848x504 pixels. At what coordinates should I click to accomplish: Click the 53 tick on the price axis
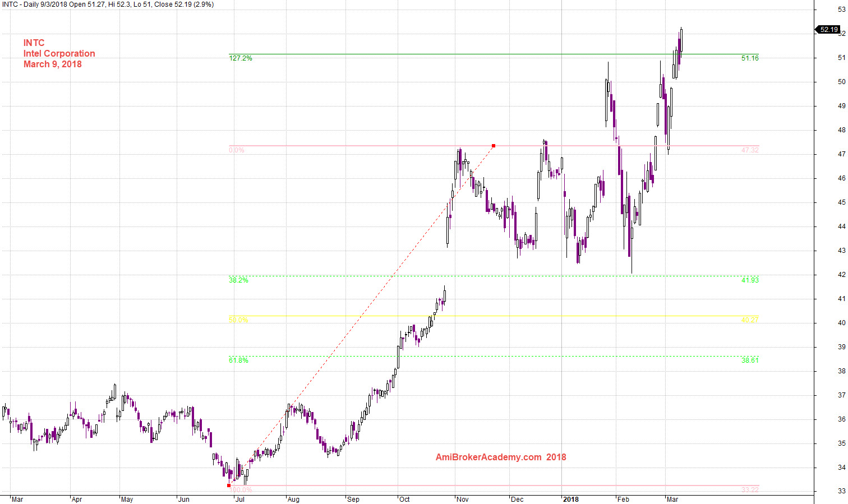pyautogui.click(x=841, y=10)
